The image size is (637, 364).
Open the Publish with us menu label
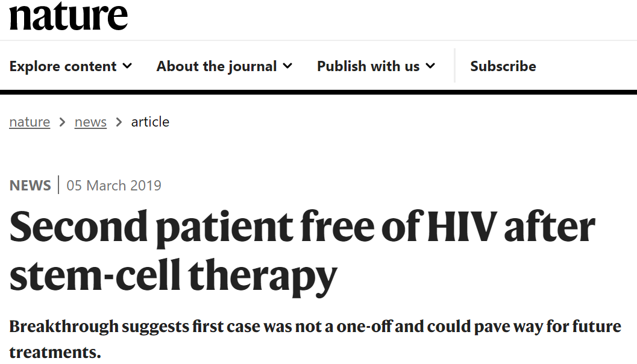368,66
